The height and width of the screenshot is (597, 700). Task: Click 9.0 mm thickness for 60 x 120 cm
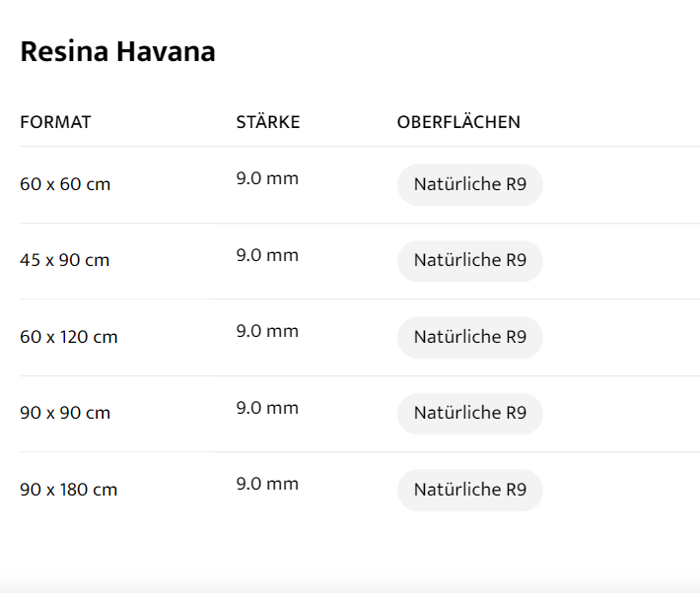click(267, 331)
